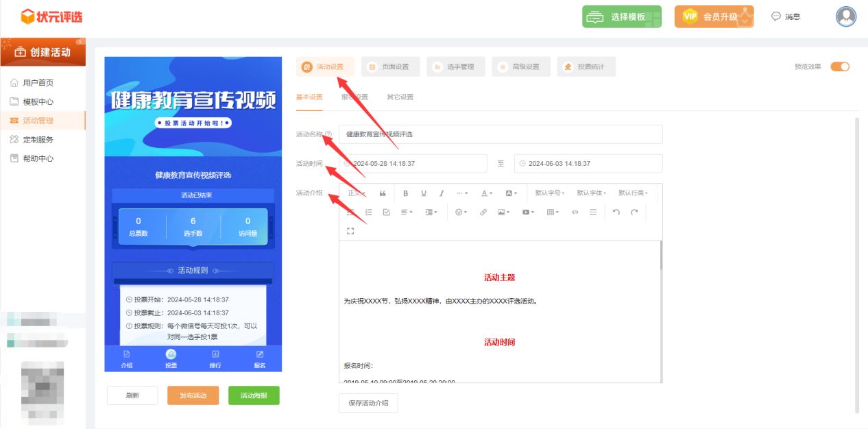This screenshot has height=429, width=868.
Task: Click the code block icon
Action: (575, 212)
